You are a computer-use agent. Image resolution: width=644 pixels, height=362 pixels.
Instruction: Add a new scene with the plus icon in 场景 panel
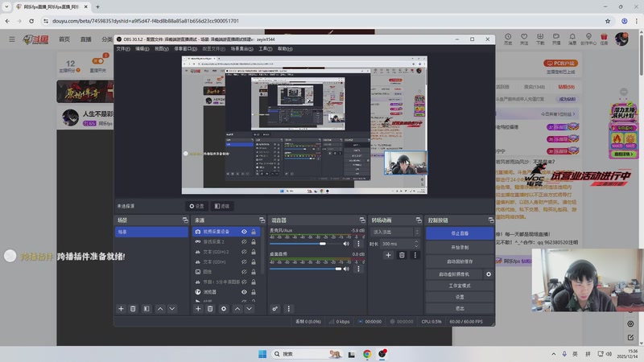(121, 309)
